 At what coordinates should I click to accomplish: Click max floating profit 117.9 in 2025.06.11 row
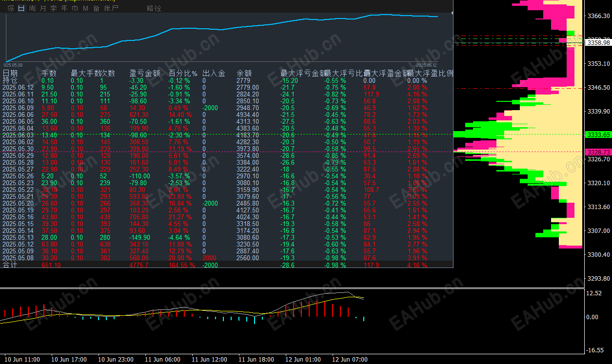(x=372, y=94)
